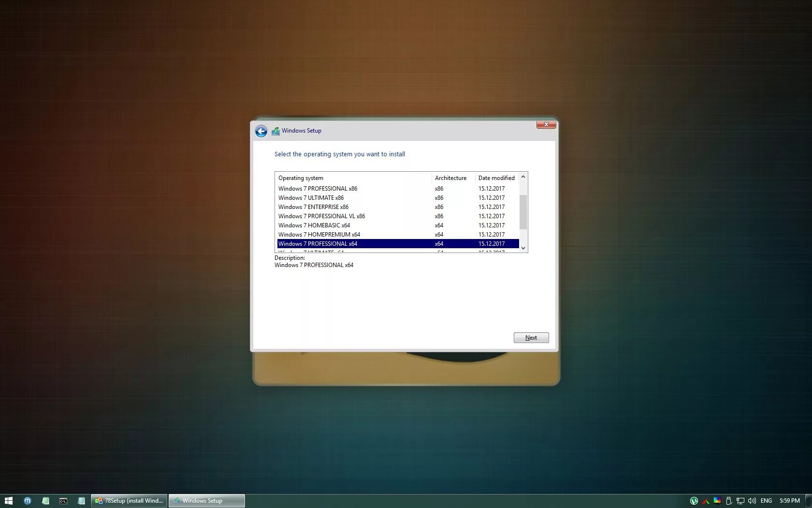Click the 'Windows 7 PROFESSIONAL x64' description text
Viewport: 812px width, 508px height.
point(314,265)
